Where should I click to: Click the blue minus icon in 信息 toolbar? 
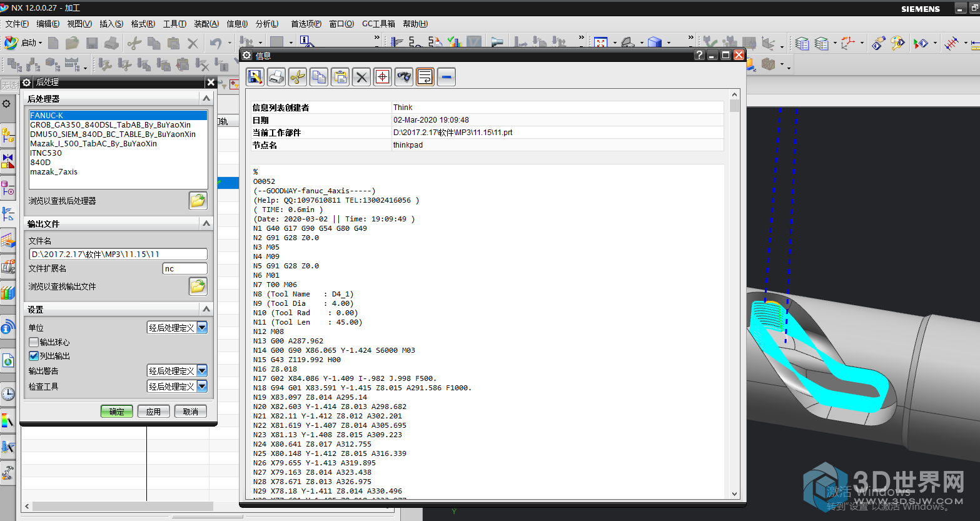click(x=447, y=77)
